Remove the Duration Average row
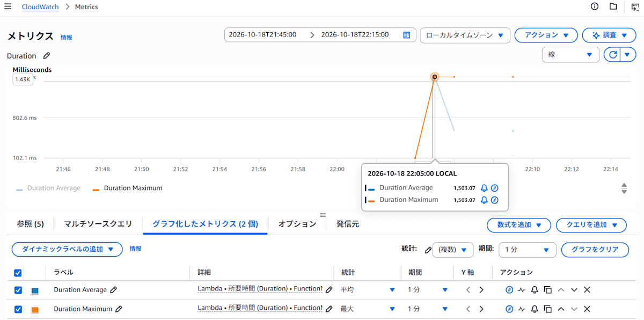The width and height of the screenshot is (644, 320). point(587,290)
